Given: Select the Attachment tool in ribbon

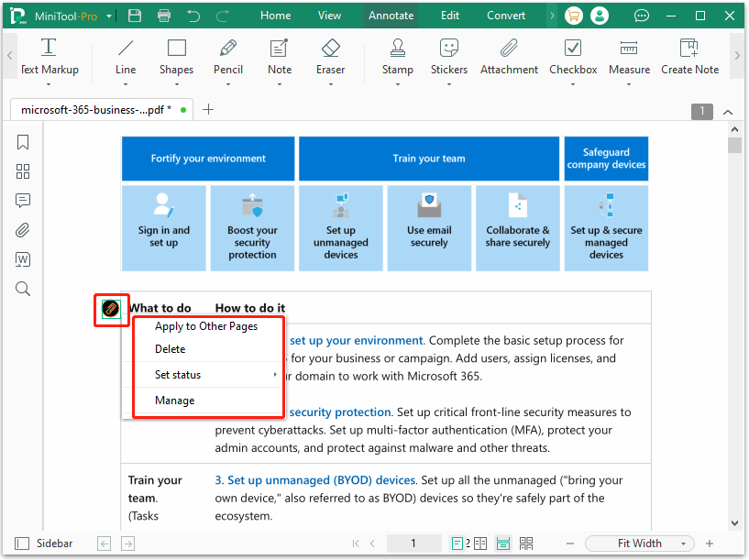Looking at the screenshot, I should [x=509, y=57].
